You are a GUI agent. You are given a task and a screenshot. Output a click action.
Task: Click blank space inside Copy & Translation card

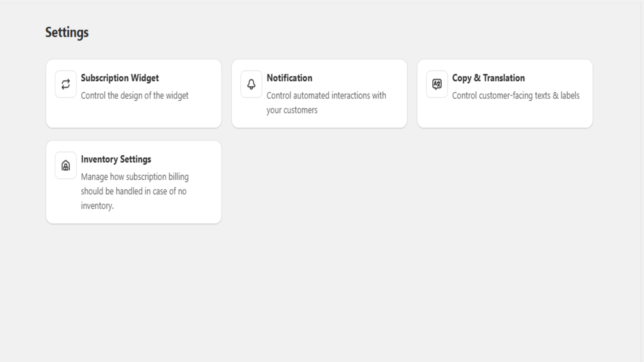point(523,117)
